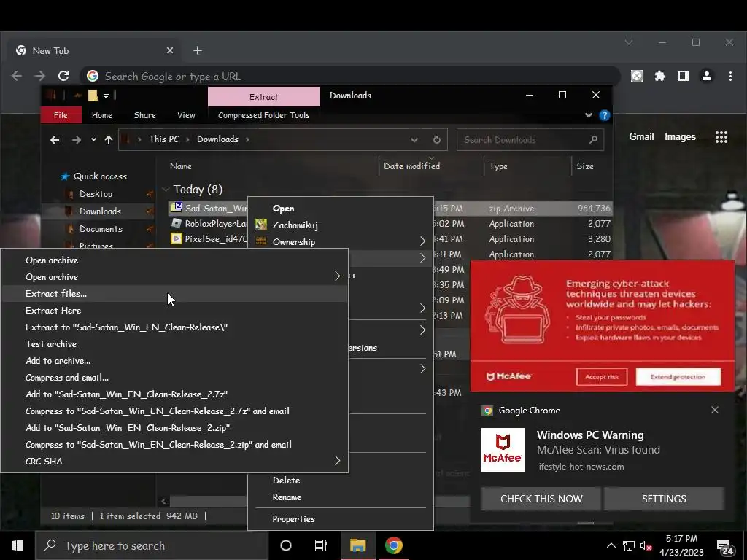
Task: Open Google Images link
Action: tap(680, 136)
